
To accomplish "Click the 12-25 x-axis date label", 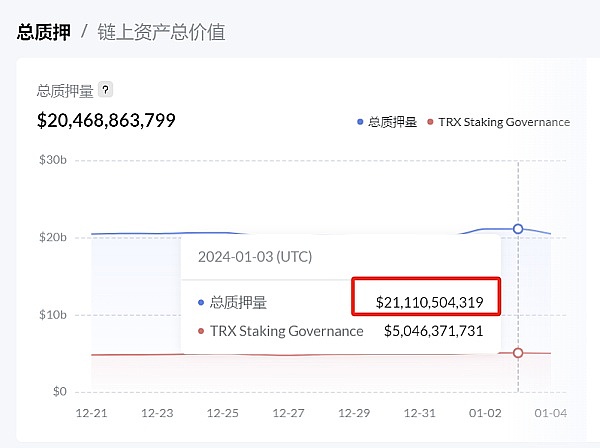I will pos(223,412).
